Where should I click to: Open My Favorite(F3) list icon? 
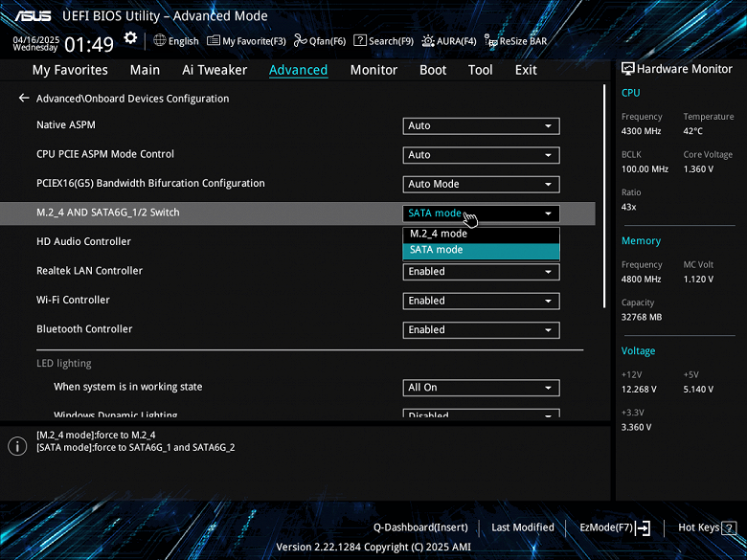coord(214,41)
